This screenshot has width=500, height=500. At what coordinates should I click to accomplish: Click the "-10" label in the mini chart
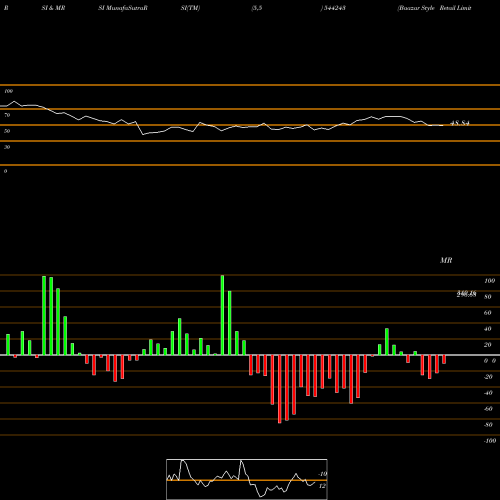(322, 474)
